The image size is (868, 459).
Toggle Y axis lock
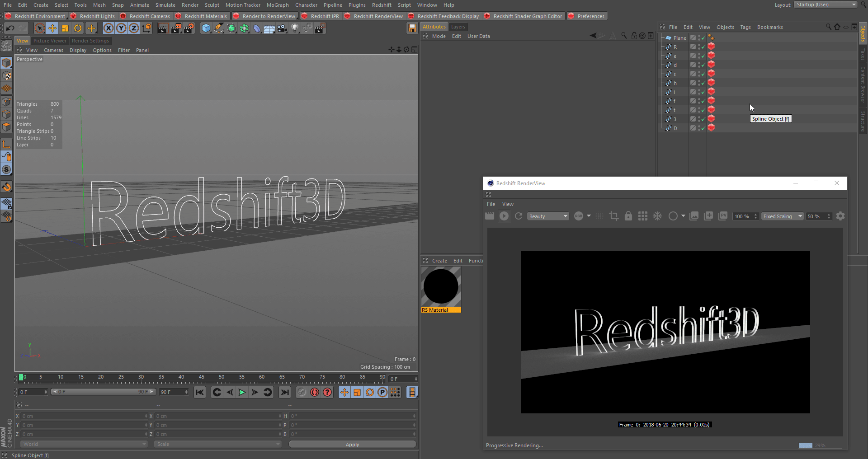[x=121, y=28]
